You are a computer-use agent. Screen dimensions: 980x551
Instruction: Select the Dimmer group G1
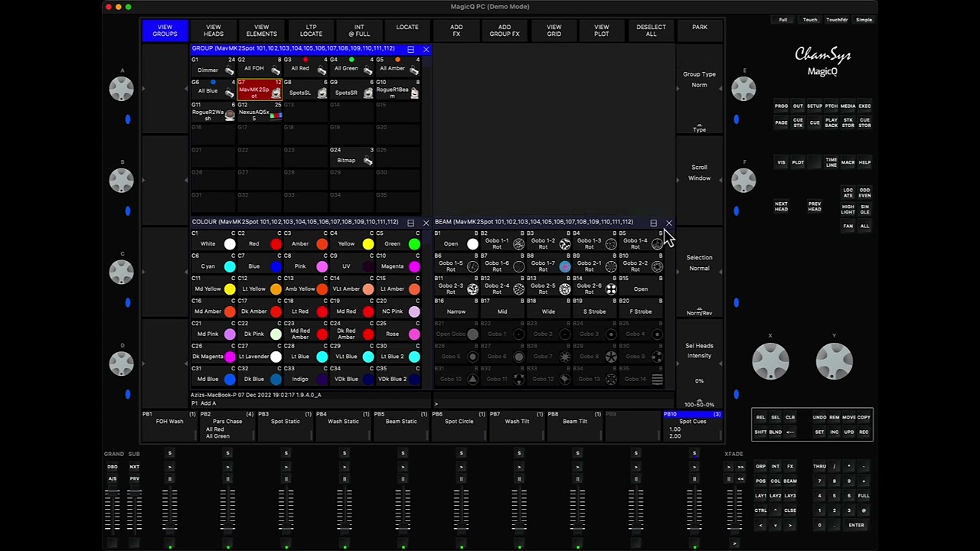click(x=214, y=67)
